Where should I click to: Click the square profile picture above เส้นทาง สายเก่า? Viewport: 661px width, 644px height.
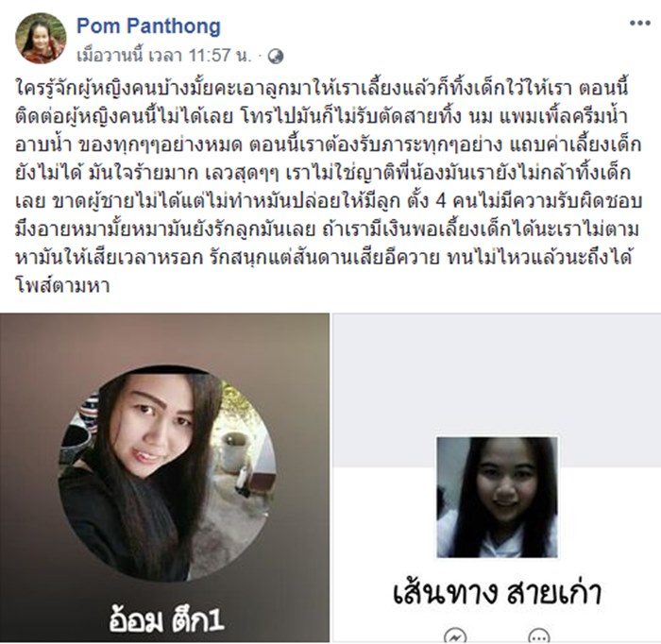click(497, 497)
